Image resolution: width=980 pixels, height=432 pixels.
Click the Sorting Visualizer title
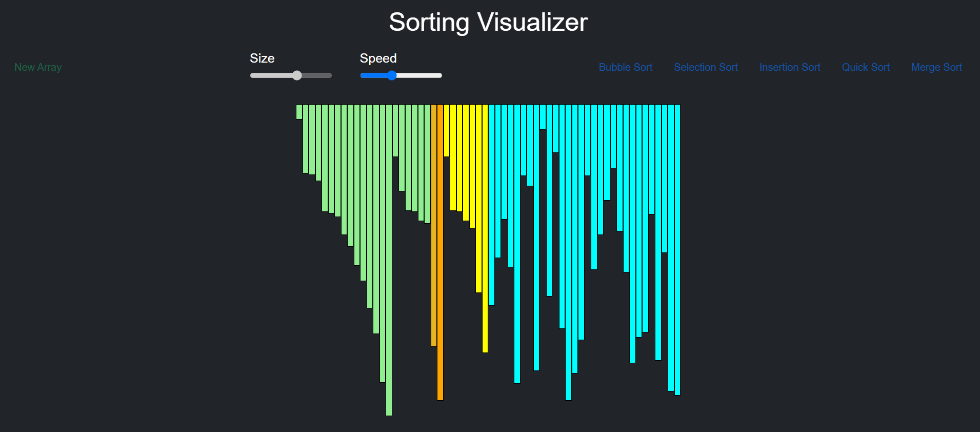coord(488,22)
